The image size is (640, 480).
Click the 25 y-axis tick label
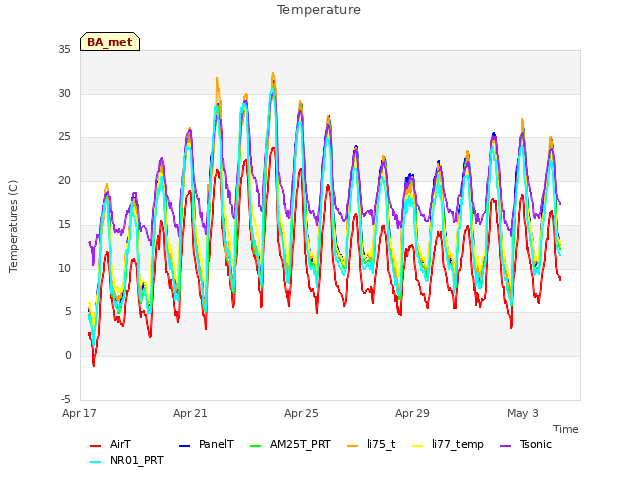click(64, 137)
